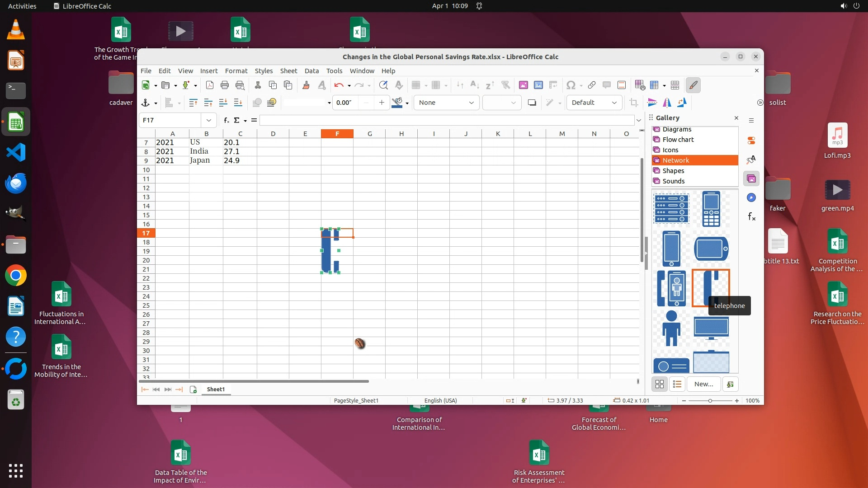Toggle the image Shadow button
Viewport: 868px width, 488px height.
532,103
